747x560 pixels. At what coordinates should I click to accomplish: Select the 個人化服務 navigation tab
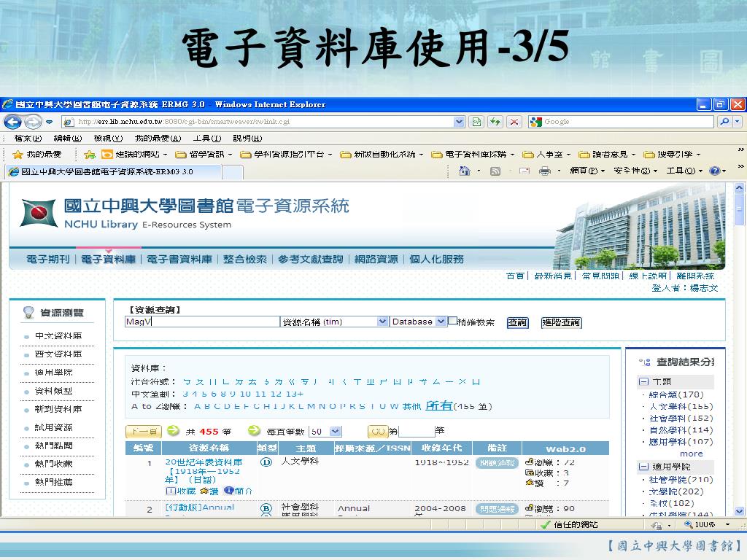[436, 259]
